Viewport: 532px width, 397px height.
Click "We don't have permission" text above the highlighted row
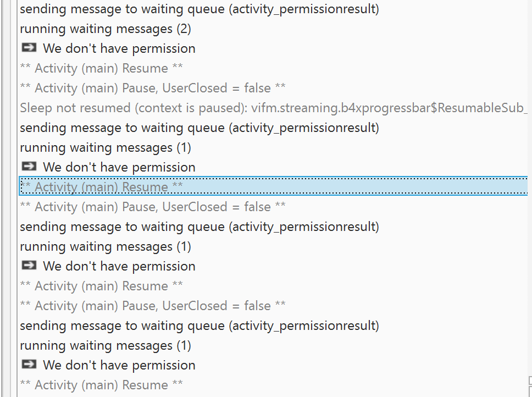[x=119, y=167]
